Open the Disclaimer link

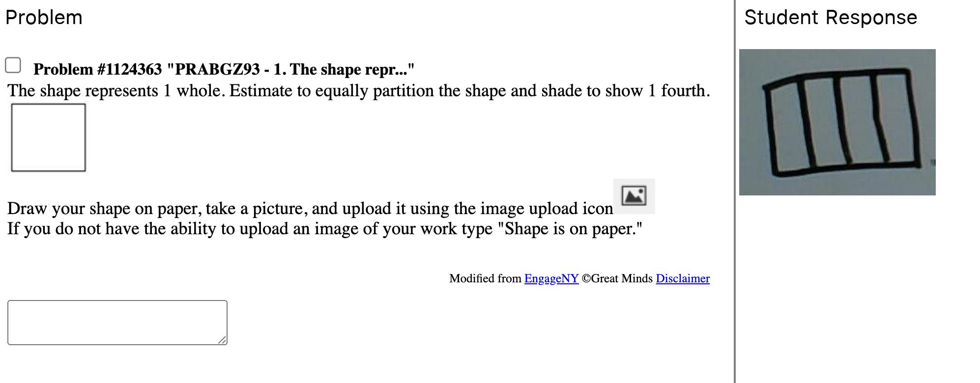click(682, 278)
